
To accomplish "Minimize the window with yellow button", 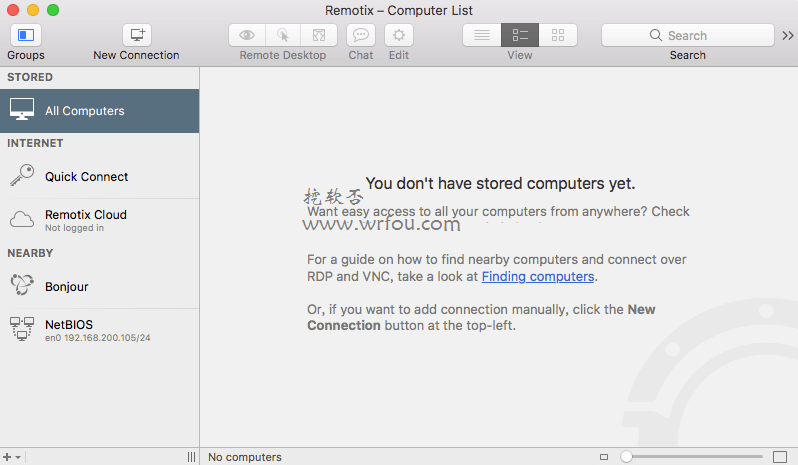I will coord(33,10).
